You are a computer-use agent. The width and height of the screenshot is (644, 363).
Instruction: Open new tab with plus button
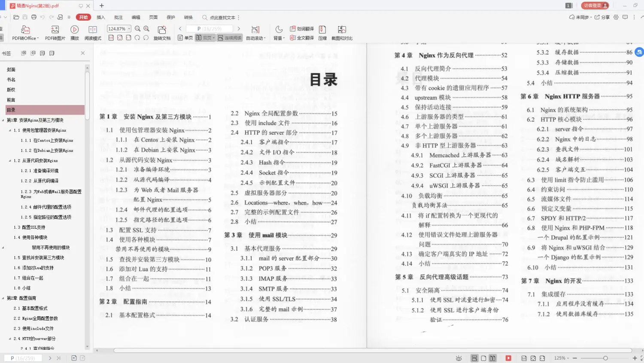click(x=102, y=6)
